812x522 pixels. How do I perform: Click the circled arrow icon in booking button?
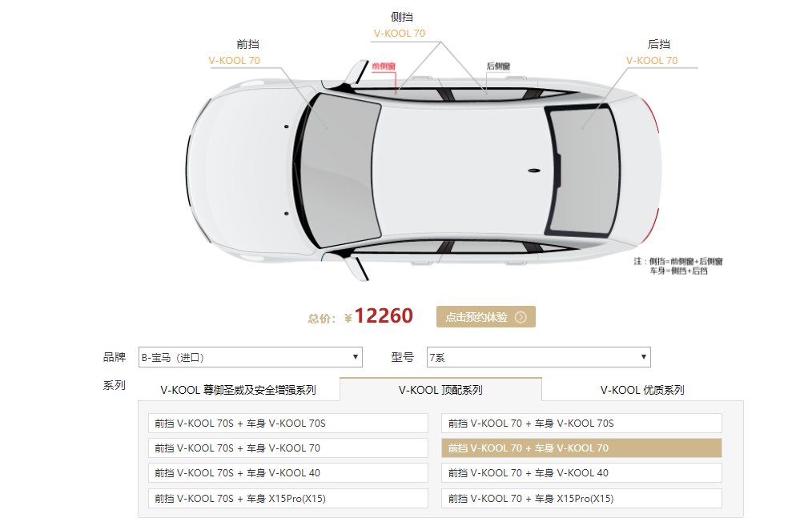(521, 317)
